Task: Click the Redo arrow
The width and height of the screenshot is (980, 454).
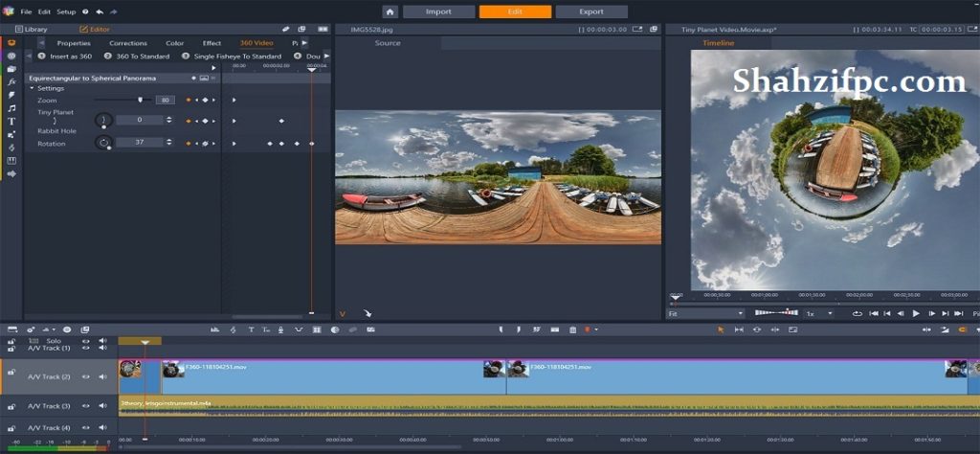Action: 113,11
